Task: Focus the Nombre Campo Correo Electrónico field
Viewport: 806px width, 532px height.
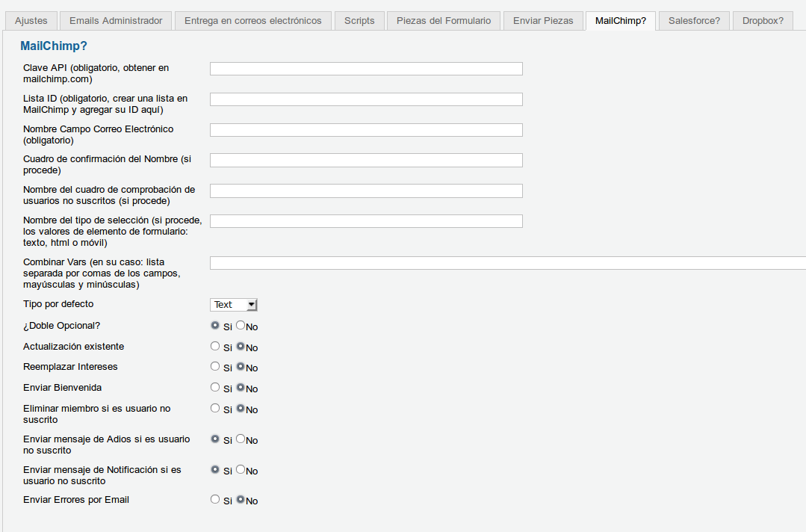Action: (x=366, y=130)
